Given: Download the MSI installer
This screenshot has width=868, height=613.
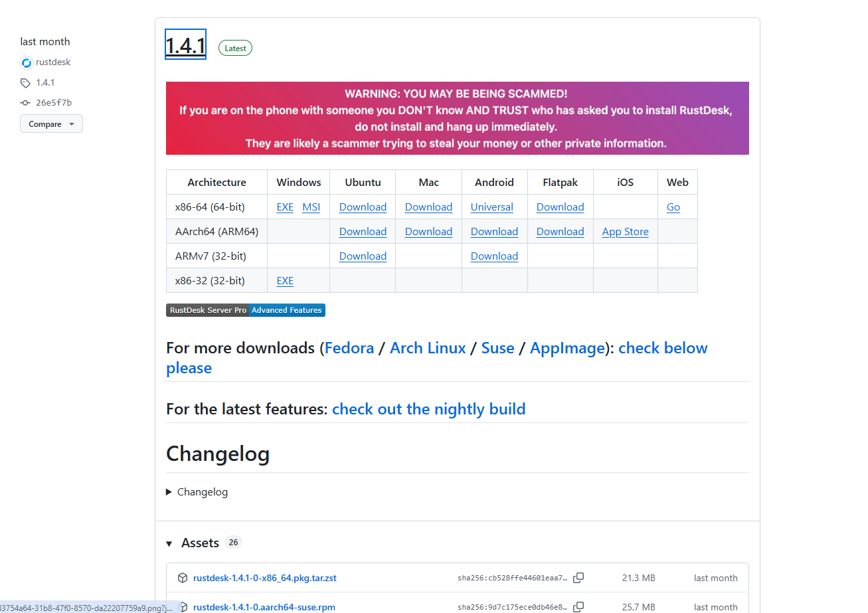Looking at the screenshot, I should [311, 207].
